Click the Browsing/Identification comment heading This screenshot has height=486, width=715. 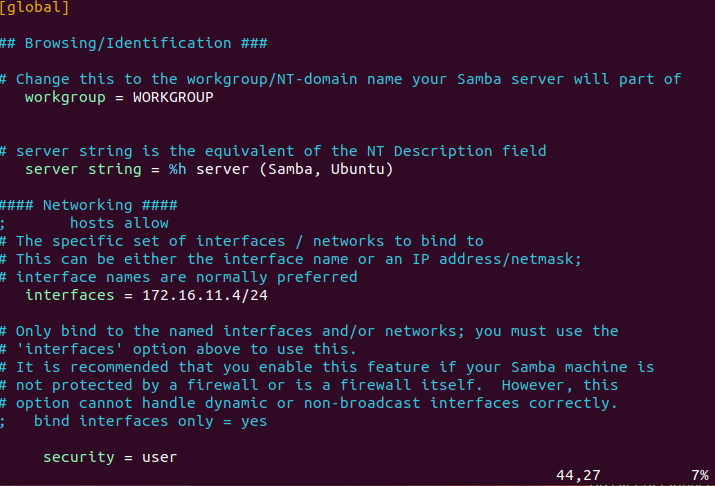tap(134, 43)
